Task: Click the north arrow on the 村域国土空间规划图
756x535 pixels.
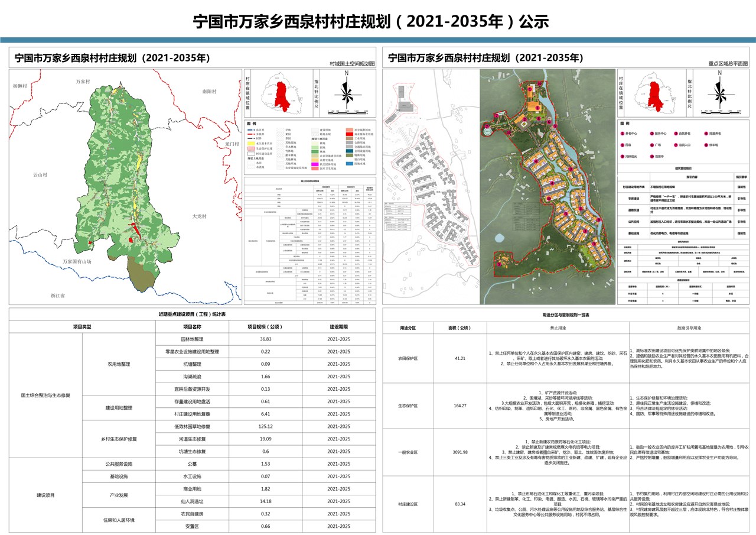Action: (347, 90)
